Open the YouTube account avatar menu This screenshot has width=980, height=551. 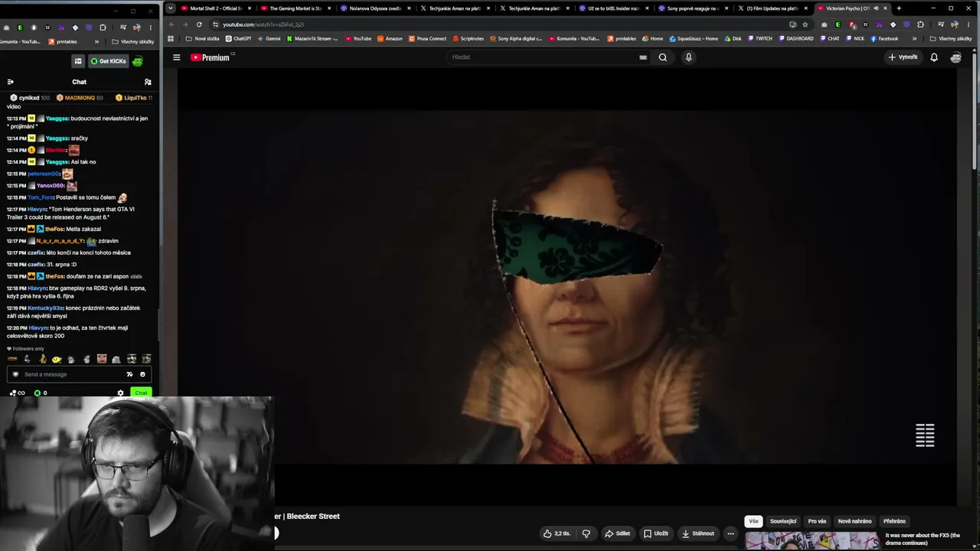[956, 57]
